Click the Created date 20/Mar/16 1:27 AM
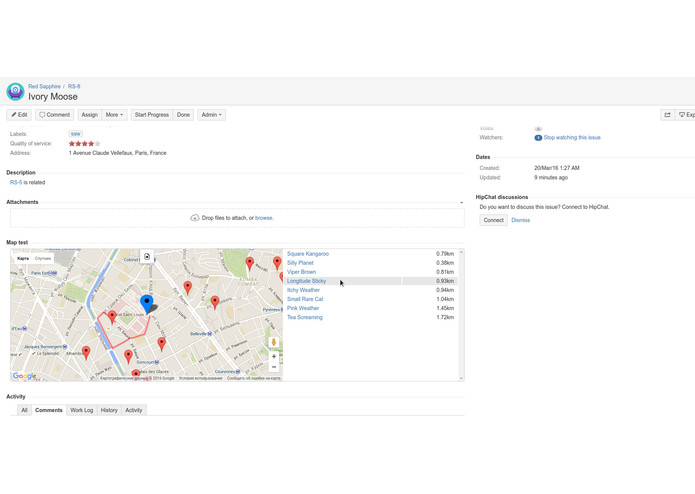Viewport: 695px width, 494px height. tap(557, 168)
